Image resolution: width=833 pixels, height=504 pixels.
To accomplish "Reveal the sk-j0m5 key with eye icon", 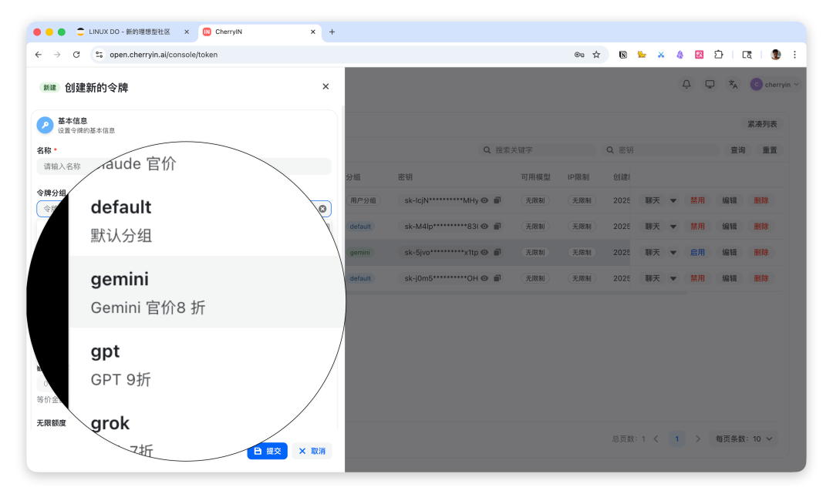I will click(x=484, y=278).
